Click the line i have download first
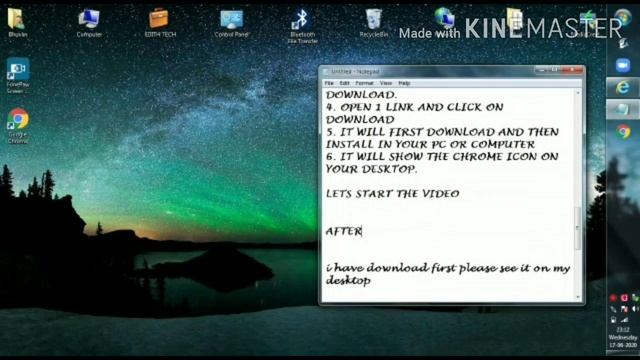The height and width of the screenshot is (360, 640). click(x=448, y=268)
